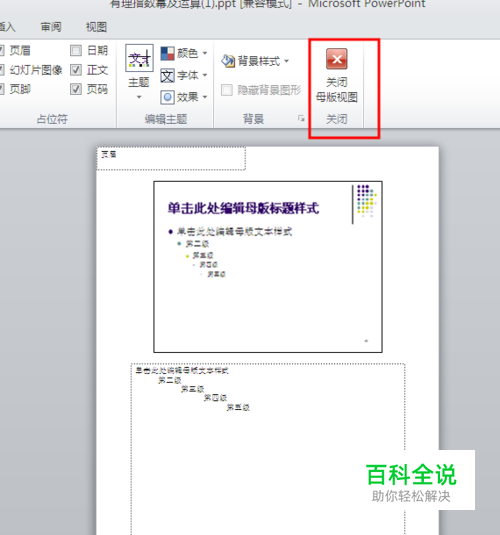Check the 隐藏背景图形 checkbox
Viewport: 500px width, 535px height.
tap(227, 90)
